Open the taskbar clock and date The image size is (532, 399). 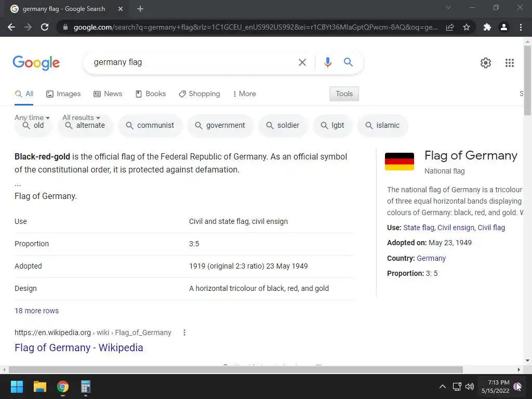(x=495, y=387)
